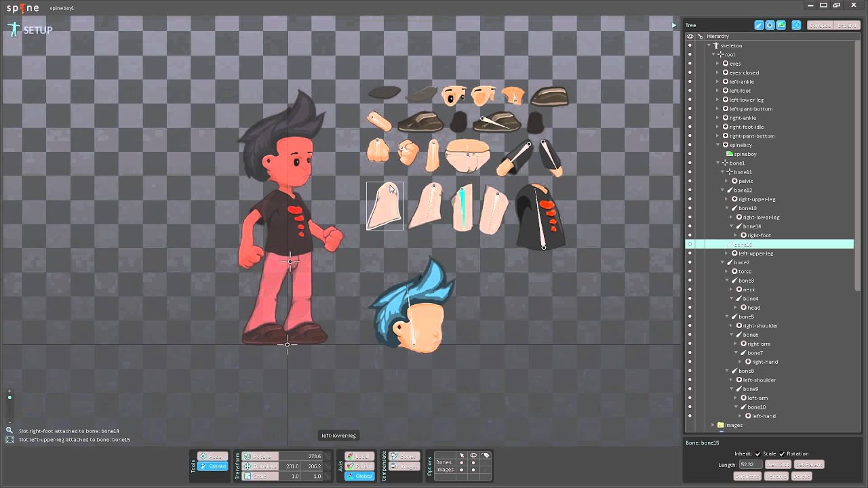Image resolution: width=868 pixels, height=488 pixels.
Task: Click the status bar slot search icon
Action: click(x=9, y=430)
